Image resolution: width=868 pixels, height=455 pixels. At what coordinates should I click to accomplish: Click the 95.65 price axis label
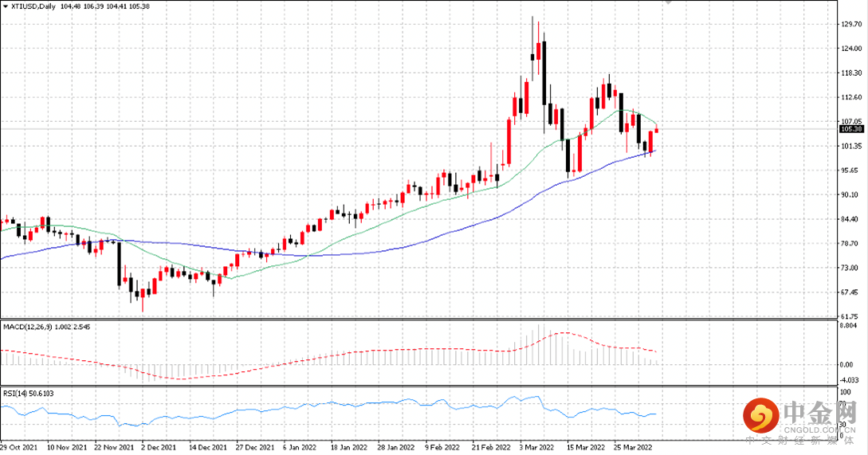click(850, 171)
